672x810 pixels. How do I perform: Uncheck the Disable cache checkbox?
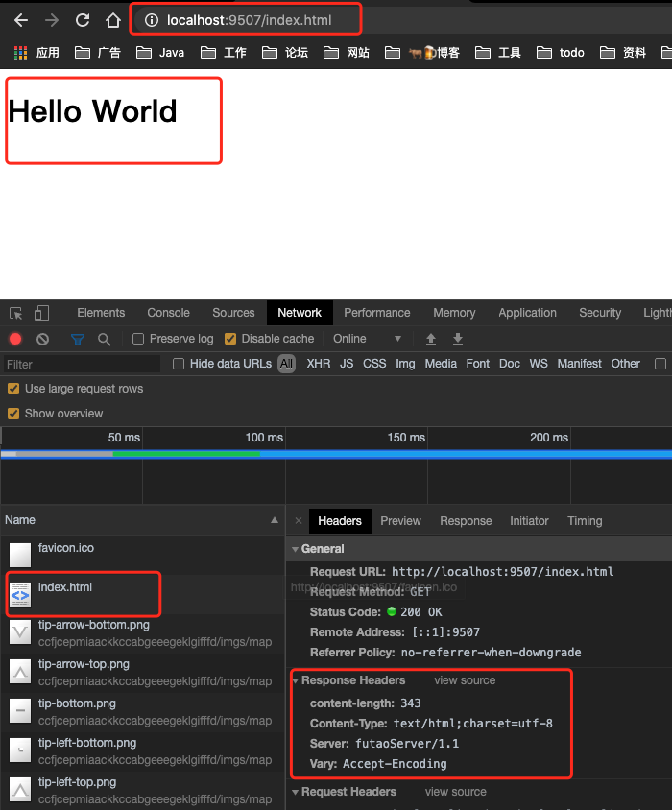coord(230,339)
